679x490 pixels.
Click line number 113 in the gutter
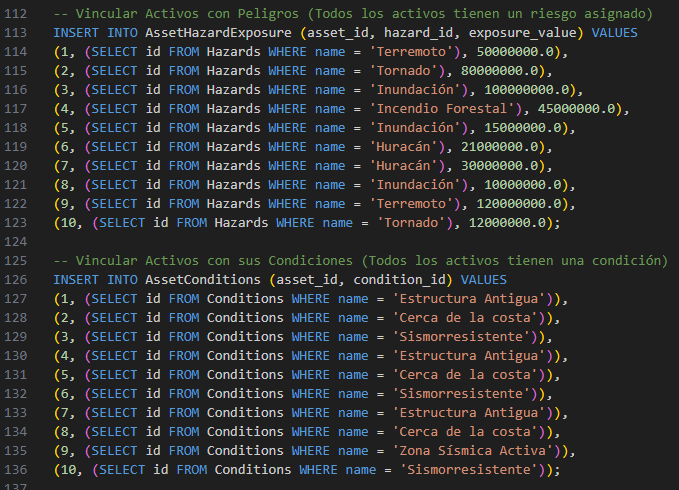tap(16, 33)
